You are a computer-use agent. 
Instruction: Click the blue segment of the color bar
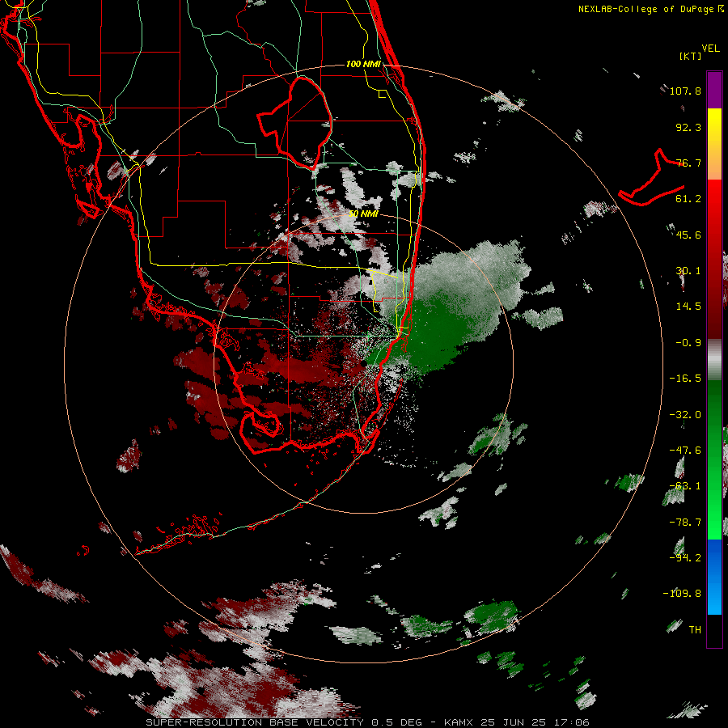point(714,577)
